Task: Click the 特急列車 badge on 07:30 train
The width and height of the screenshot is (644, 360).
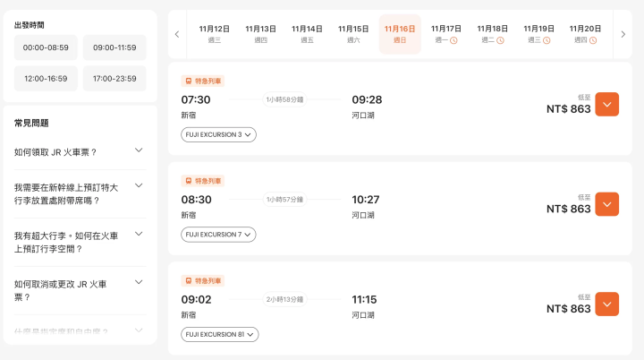Action: pos(202,81)
